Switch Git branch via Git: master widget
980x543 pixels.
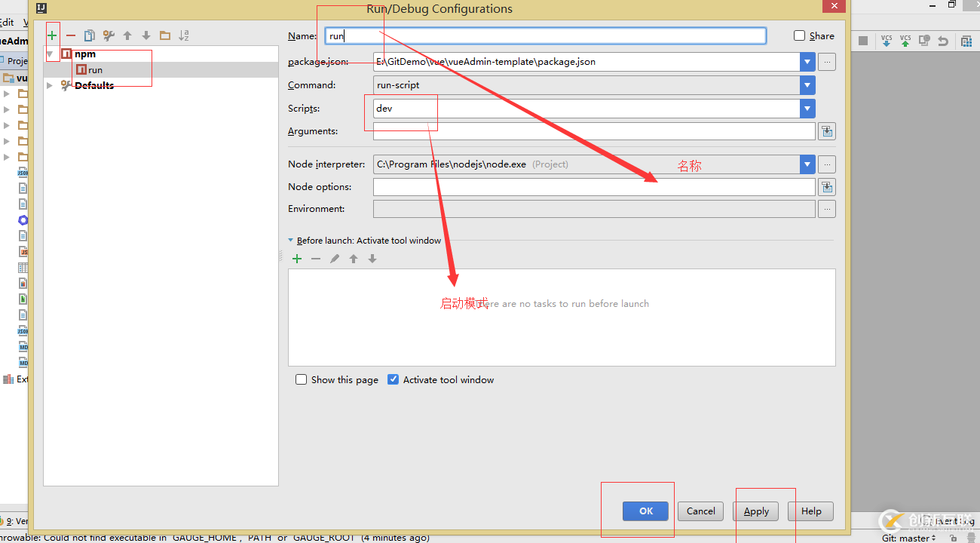[909, 538]
